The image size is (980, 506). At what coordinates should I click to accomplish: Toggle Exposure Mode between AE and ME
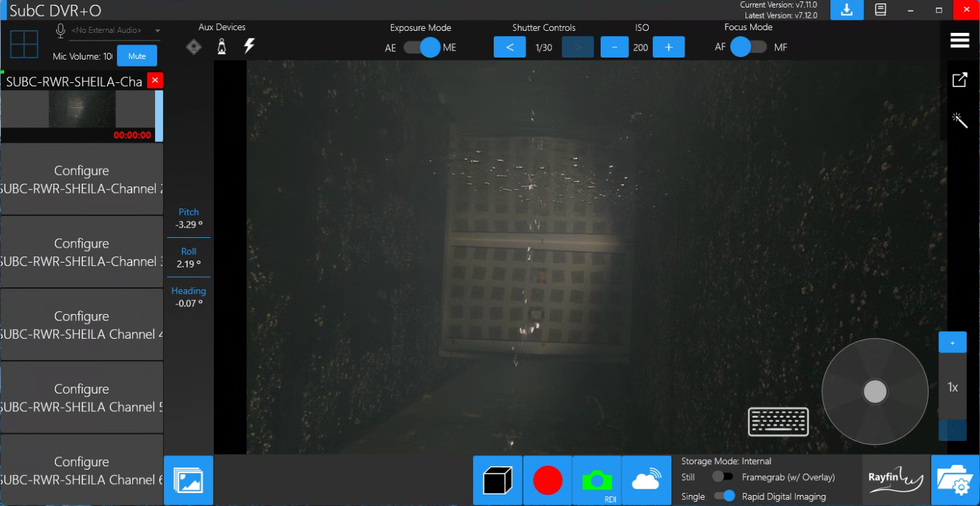pos(422,47)
